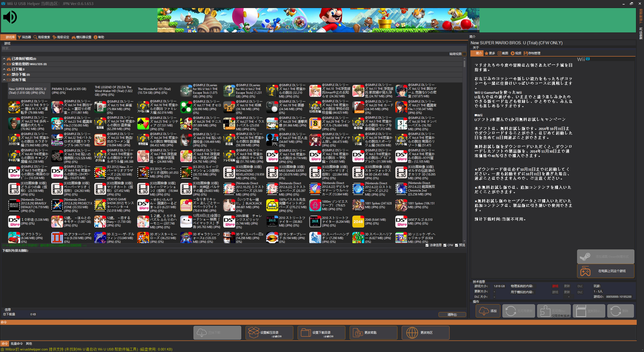Click 更改密匙 ticket button
This screenshot has height=352, width=644.
pyautogui.click(x=373, y=333)
